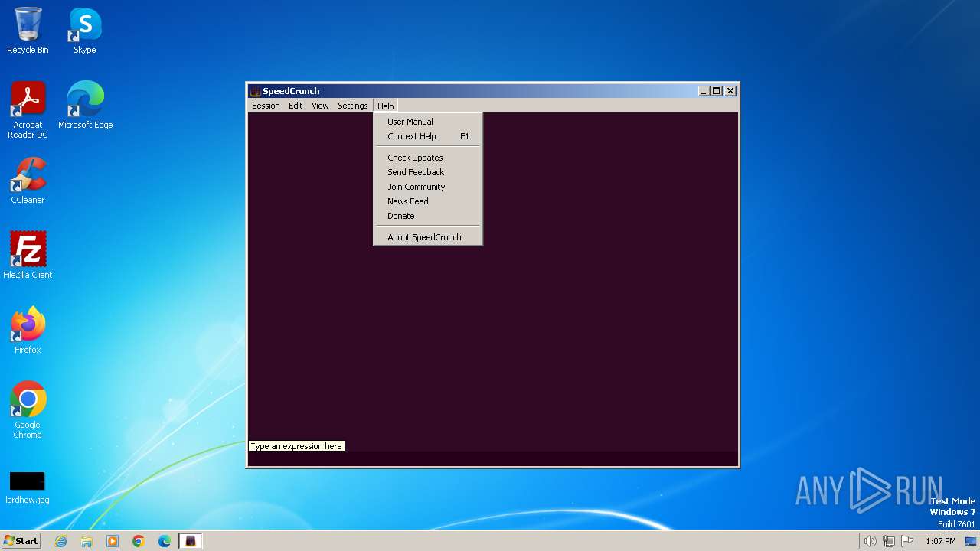Open Edge from the taskbar
This screenshot has height=551, width=980.
click(x=165, y=541)
